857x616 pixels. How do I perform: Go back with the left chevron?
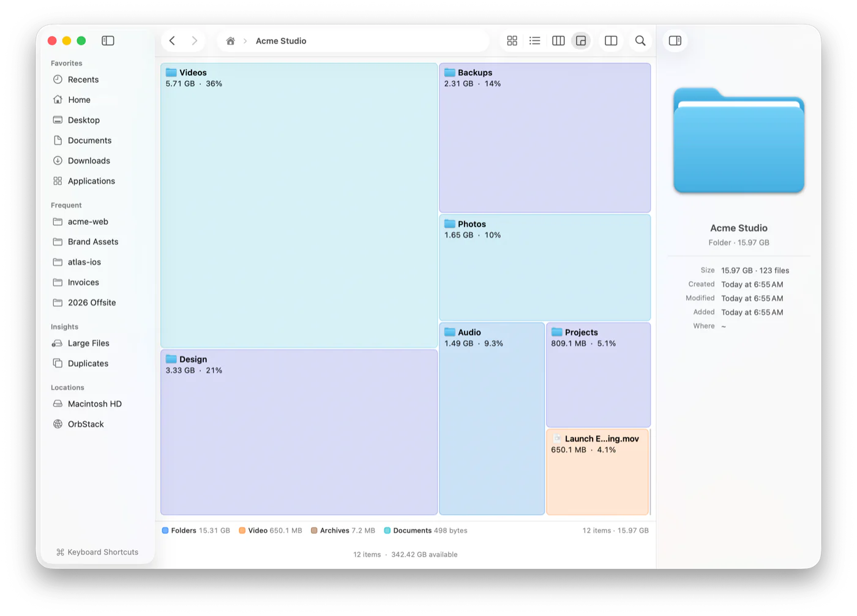coord(172,40)
